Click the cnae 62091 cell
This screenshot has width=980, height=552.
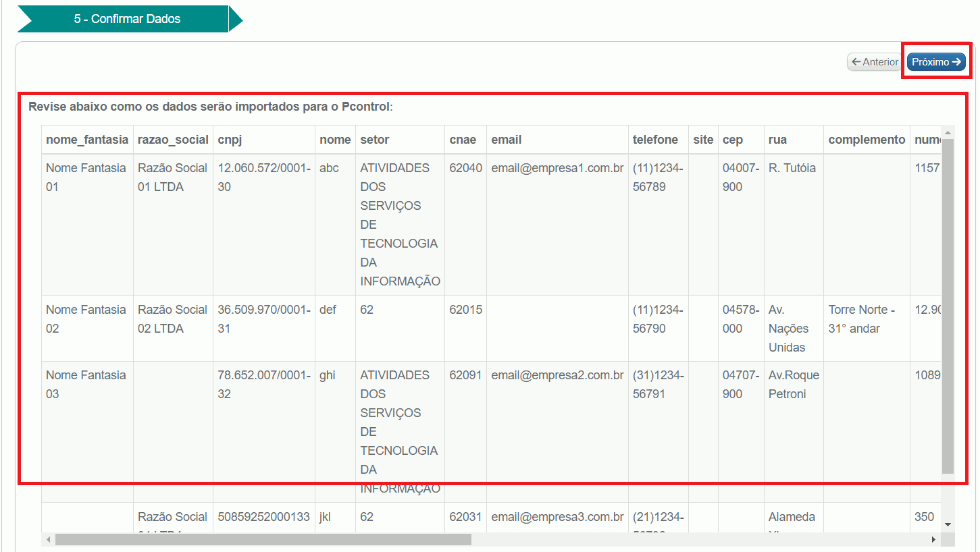(465, 432)
